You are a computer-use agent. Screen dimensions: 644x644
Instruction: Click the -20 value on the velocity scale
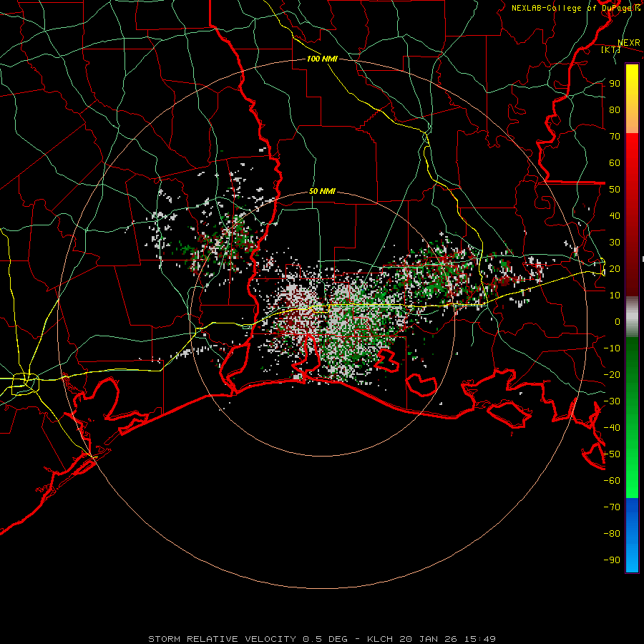612,374
